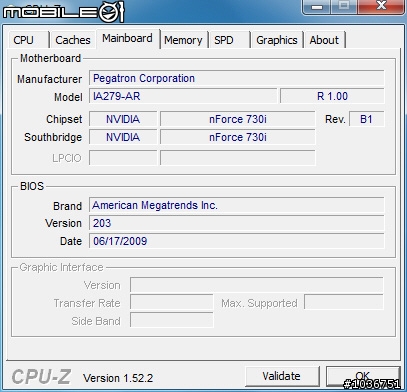Select the Pegatron Corporation manufacturer field

pyautogui.click(x=237, y=78)
